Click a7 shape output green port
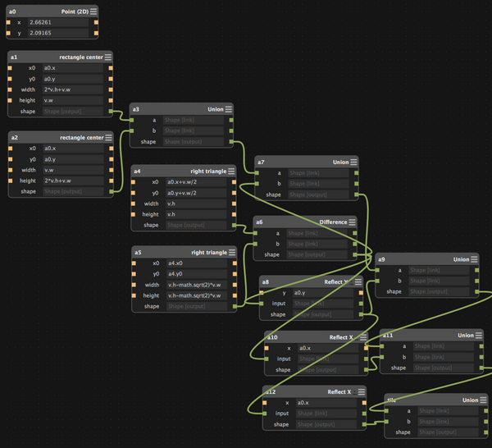492x448 pixels. click(357, 194)
